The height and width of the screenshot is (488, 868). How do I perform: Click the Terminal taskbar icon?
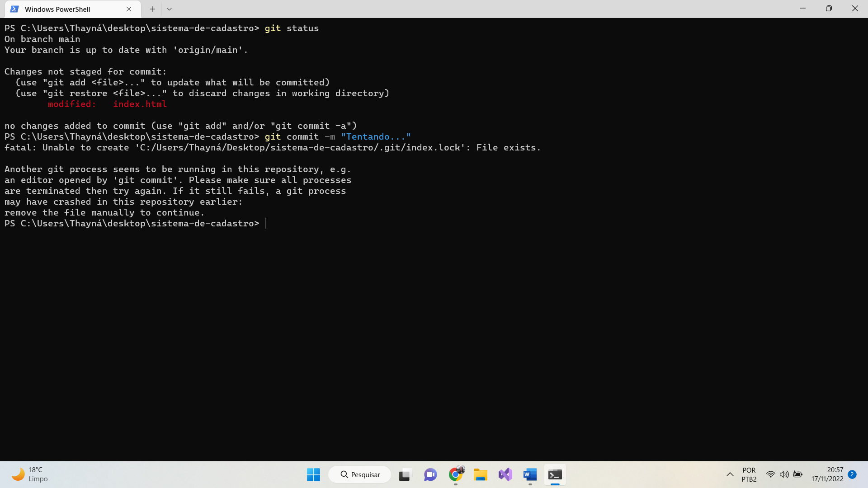pos(555,474)
